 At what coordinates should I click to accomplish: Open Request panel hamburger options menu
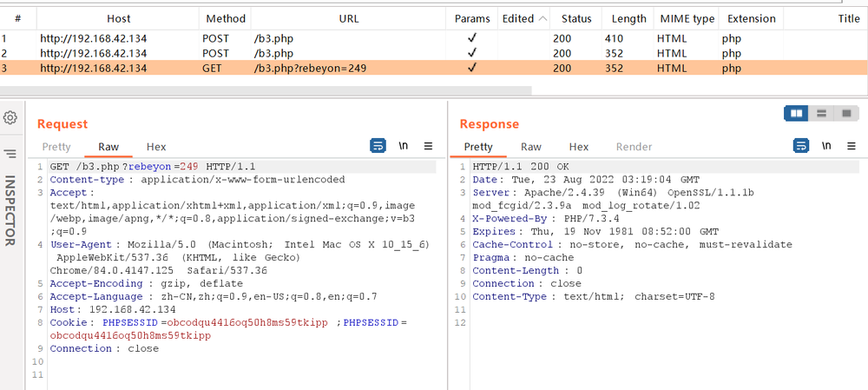(428, 146)
